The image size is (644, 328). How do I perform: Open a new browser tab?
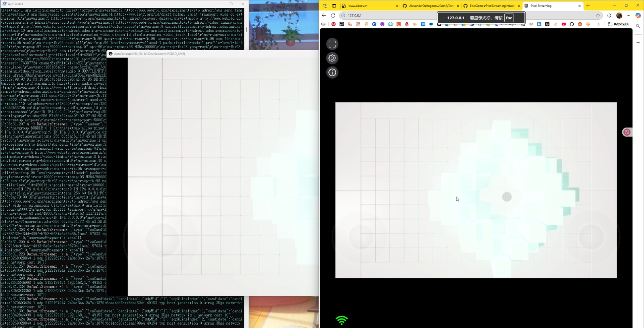[x=588, y=6]
